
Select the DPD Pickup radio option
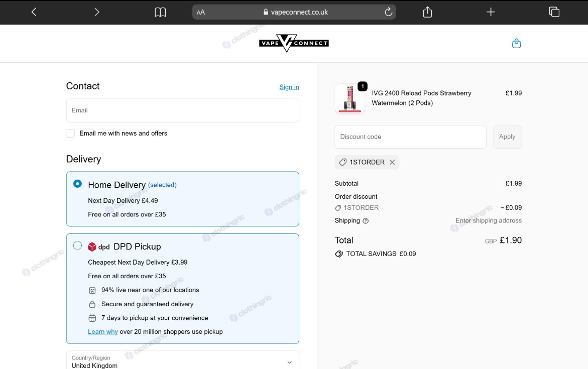[77, 245]
